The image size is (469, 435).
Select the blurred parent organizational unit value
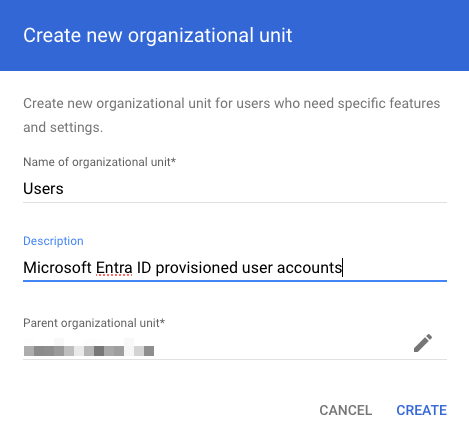[89, 347]
